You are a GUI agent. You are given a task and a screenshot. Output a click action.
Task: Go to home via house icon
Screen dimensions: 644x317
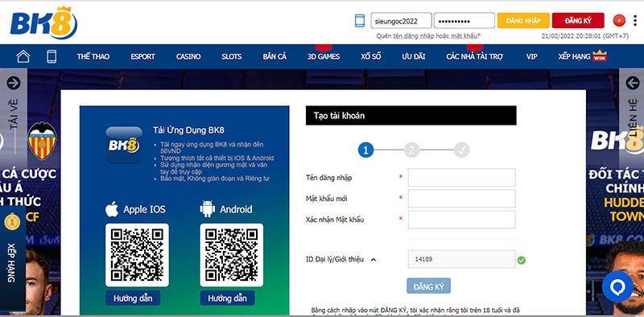[23, 56]
